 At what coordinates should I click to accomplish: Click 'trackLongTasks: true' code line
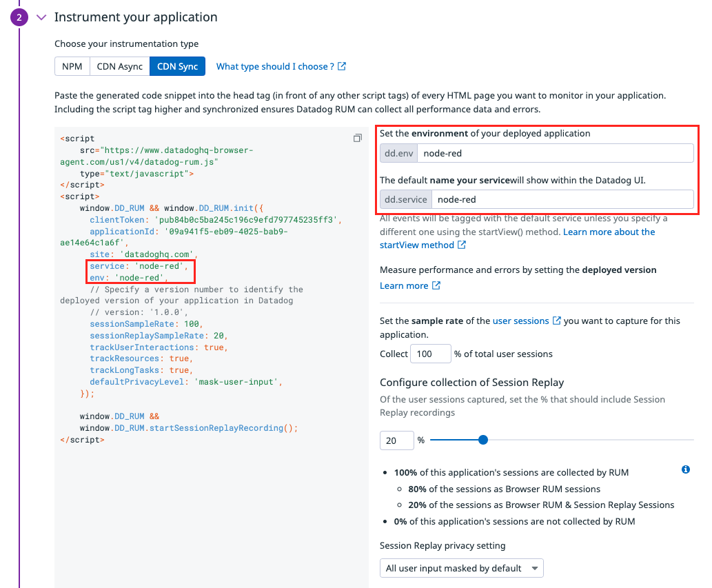(141, 370)
